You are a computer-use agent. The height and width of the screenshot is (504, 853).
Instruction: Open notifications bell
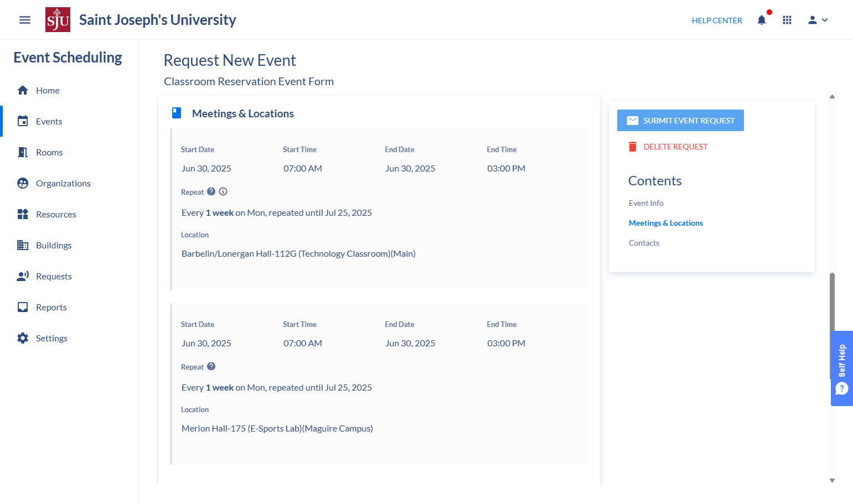coord(762,20)
